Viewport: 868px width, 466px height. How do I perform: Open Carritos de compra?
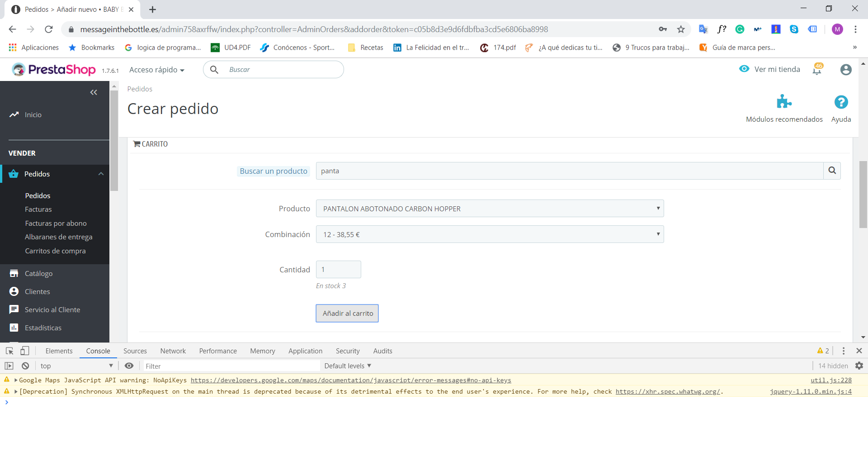[x=55, y=251]
